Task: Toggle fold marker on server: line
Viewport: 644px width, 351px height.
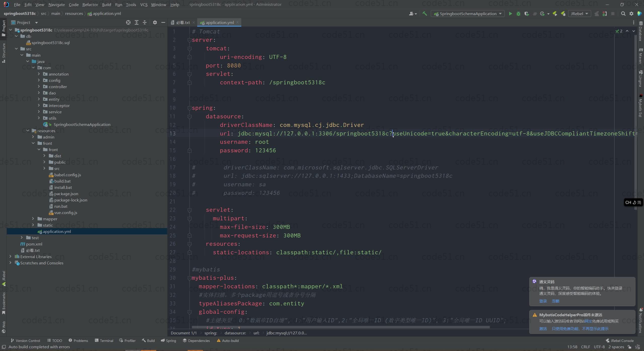Action: coord(189,40)
